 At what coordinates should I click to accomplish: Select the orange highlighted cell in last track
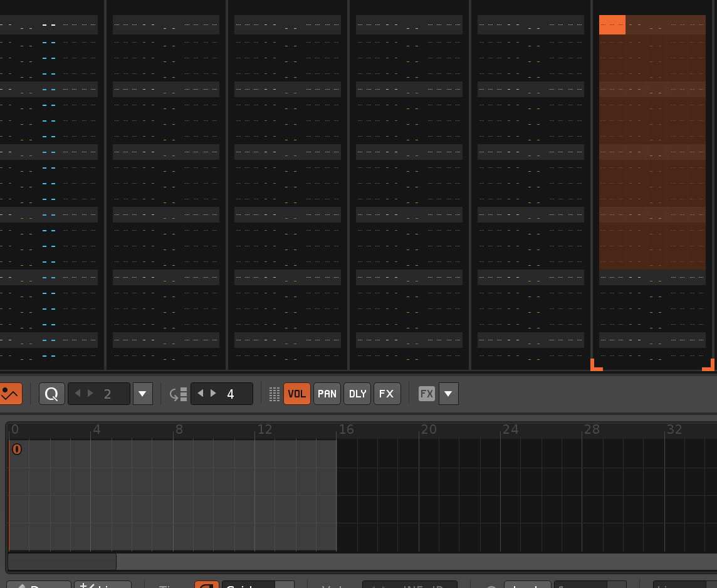[612, 25]
